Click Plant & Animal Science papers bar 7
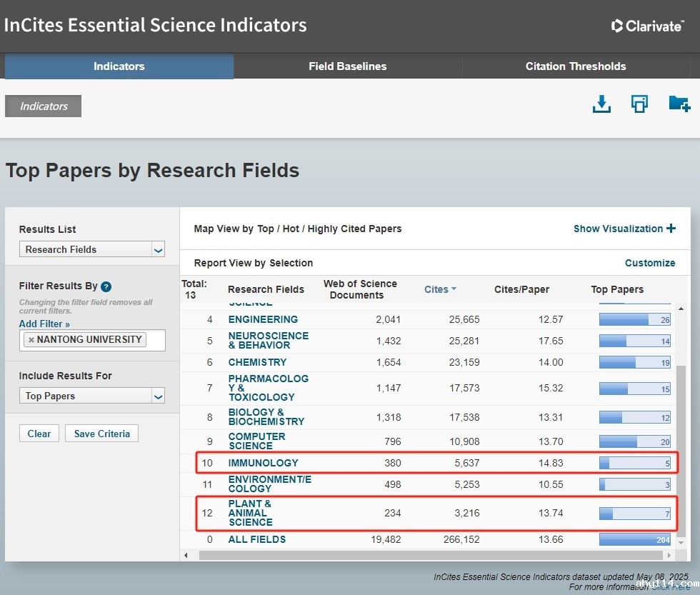This screenshot has height=595, width=700. 635,514
